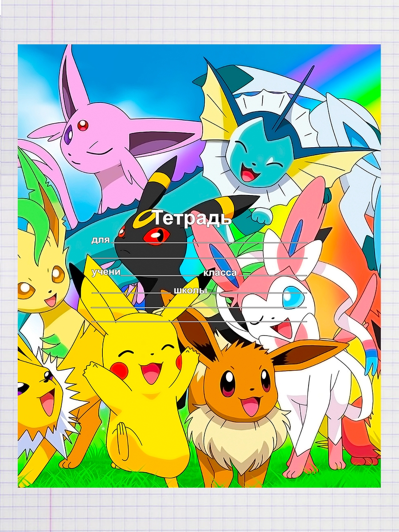Click the writing line after "для"
Viewport: 399px width, 532px height.
click(209, 243)
